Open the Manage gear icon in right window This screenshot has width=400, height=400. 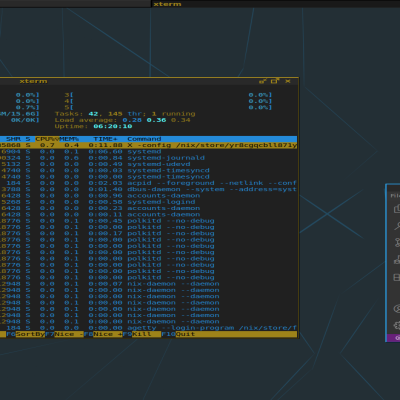[x=397, y=325]
